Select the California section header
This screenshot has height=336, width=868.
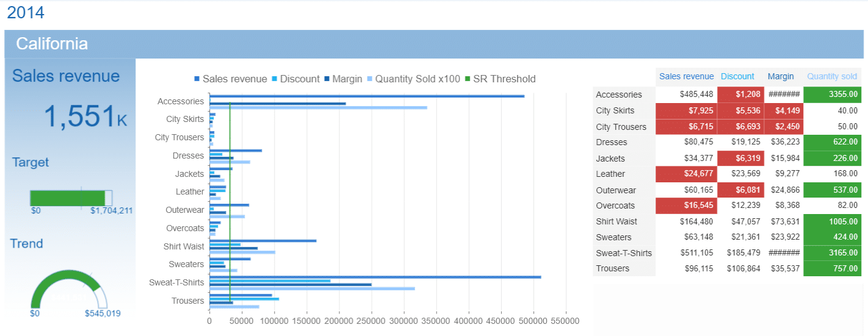pyautogui.click(x=52, y=44)
